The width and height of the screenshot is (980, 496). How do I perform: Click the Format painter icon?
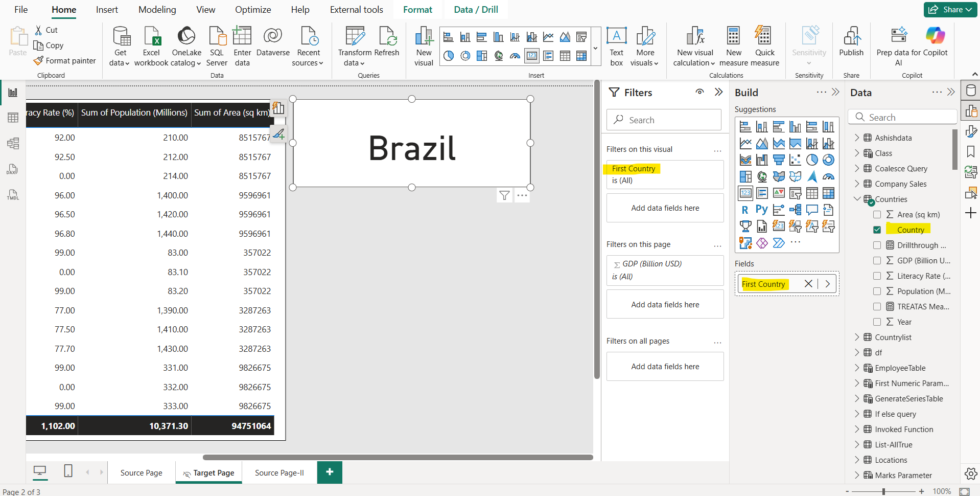coord(38,60)
